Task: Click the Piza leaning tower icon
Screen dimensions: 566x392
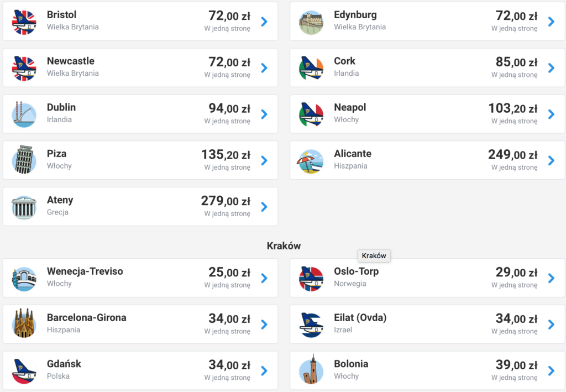Action: pyautogui.click(x=24, y=160)
